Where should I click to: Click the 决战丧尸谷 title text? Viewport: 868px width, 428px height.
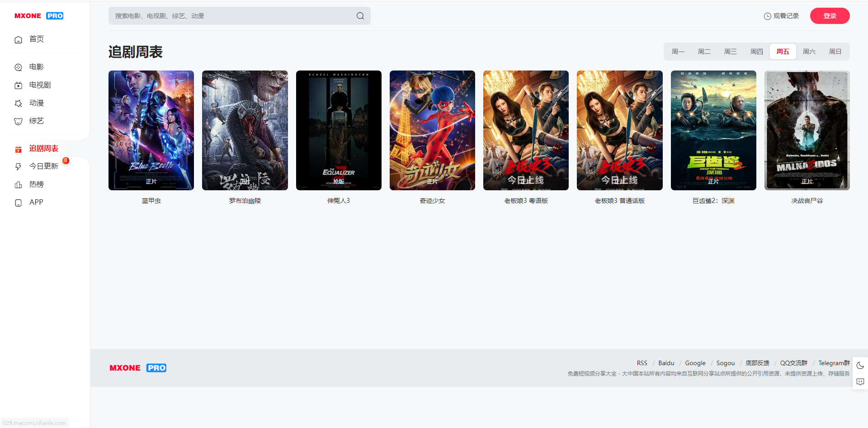click(x=807, y=201)
